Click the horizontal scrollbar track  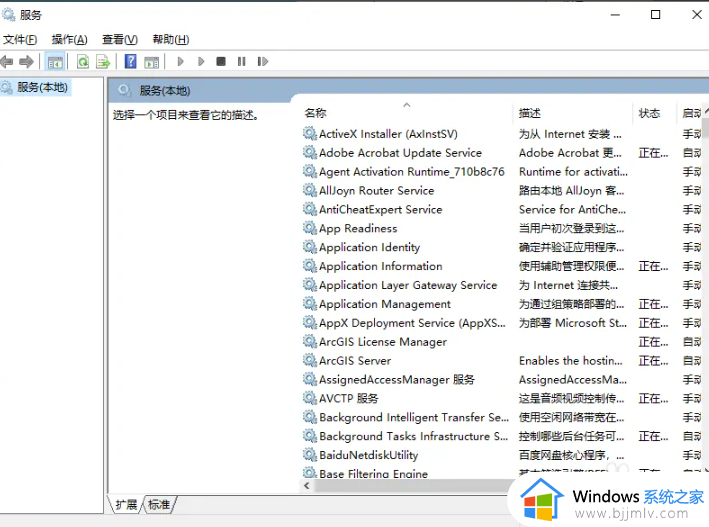click(x=411, y=485)
